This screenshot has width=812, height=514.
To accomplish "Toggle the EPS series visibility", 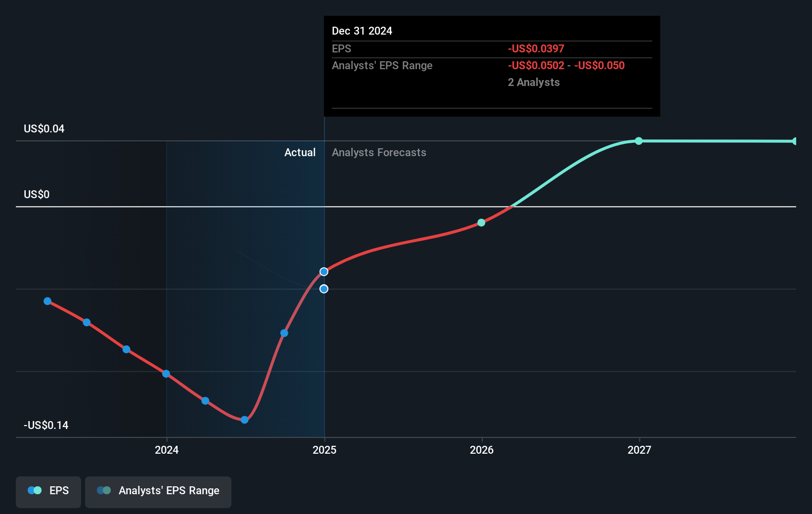I will (48, 491).
